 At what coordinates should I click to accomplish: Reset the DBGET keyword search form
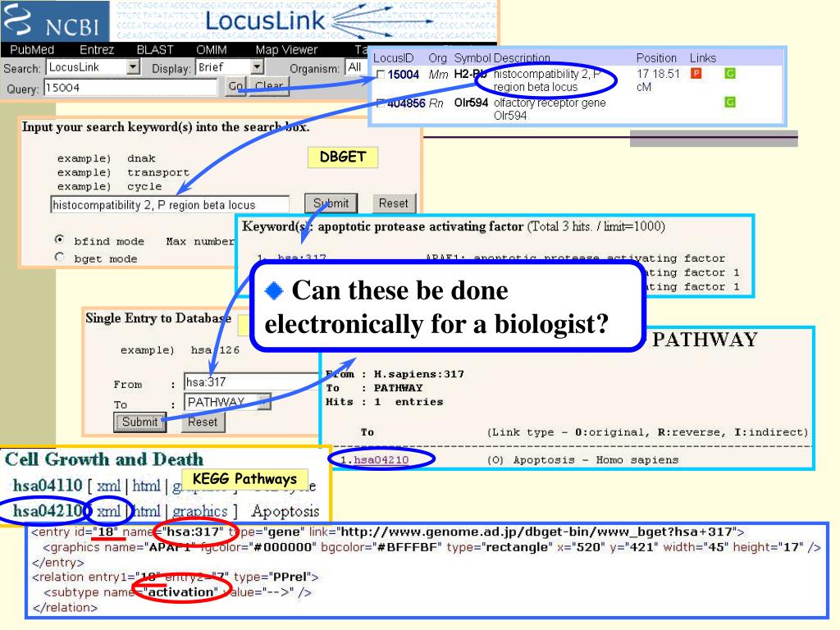pos(394,203)
